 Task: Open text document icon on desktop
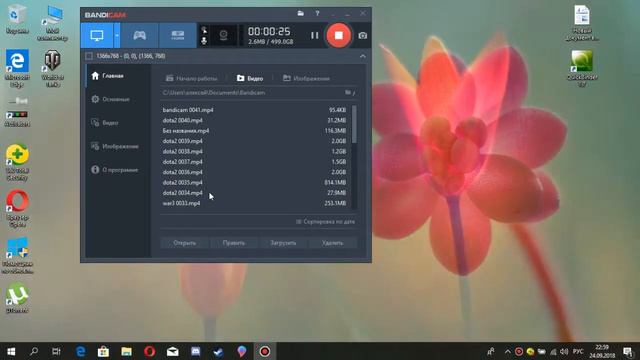(x=582, y=23)
